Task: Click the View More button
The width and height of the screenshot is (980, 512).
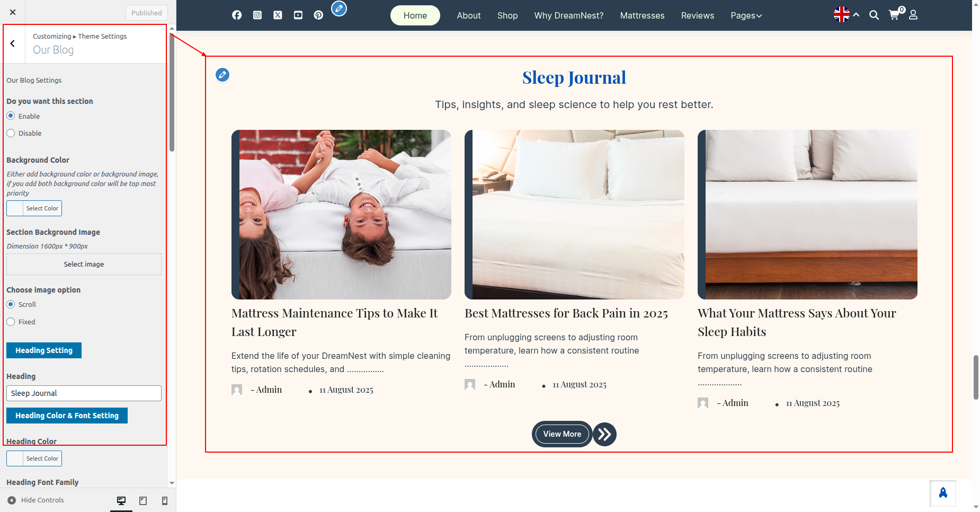Action: [x=562, y=434]
